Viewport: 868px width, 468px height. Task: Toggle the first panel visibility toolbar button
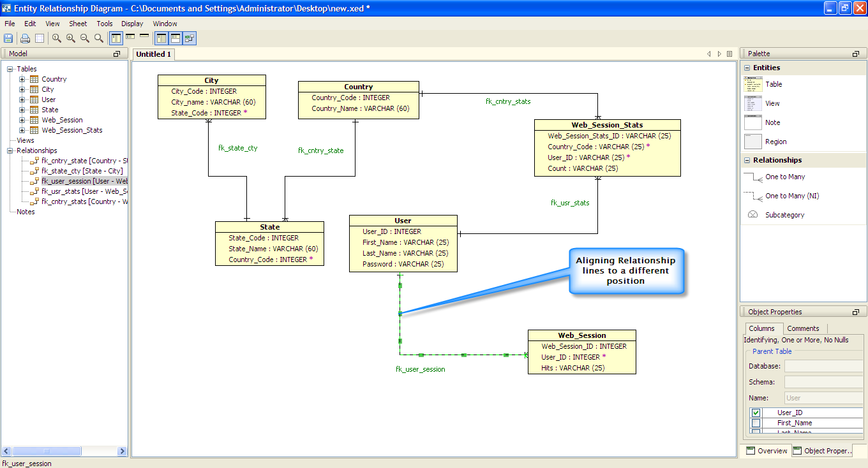(x=161, y=38)
